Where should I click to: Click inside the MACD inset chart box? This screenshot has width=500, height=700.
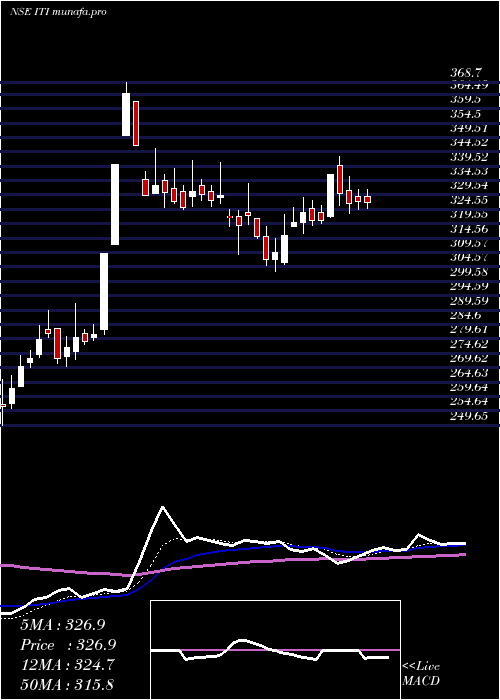[275, 650]
